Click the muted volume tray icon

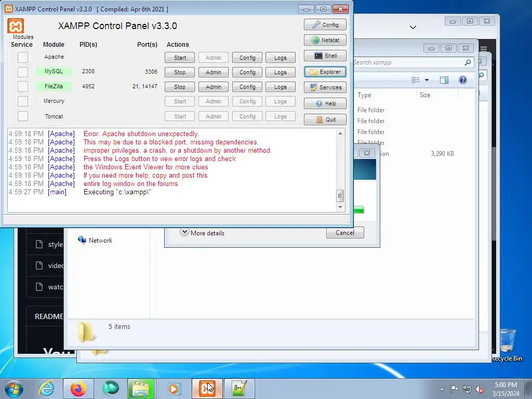[480, 389]
